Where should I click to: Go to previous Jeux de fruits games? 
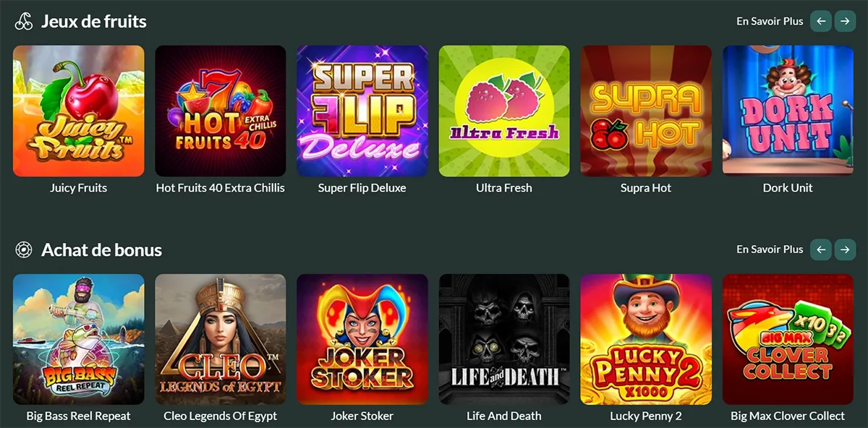pos(820,21)
